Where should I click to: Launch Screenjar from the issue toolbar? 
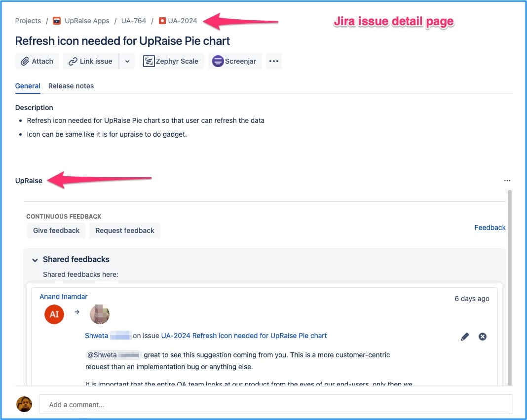[x=234, y=61]
